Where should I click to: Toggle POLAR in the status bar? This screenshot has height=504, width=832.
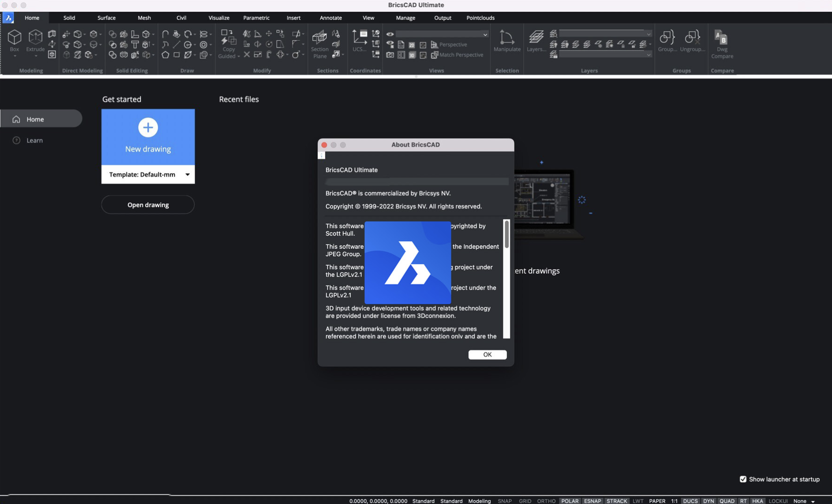(570, 501)
